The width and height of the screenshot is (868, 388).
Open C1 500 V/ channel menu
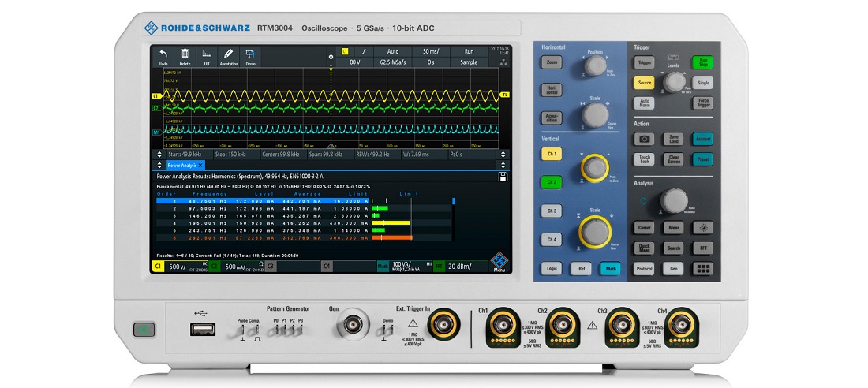[179, 267]
